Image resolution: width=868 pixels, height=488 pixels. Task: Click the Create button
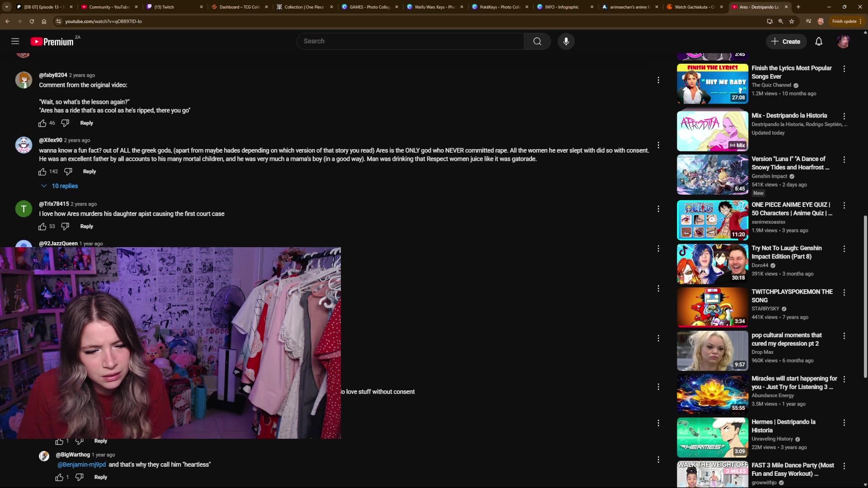786,41
